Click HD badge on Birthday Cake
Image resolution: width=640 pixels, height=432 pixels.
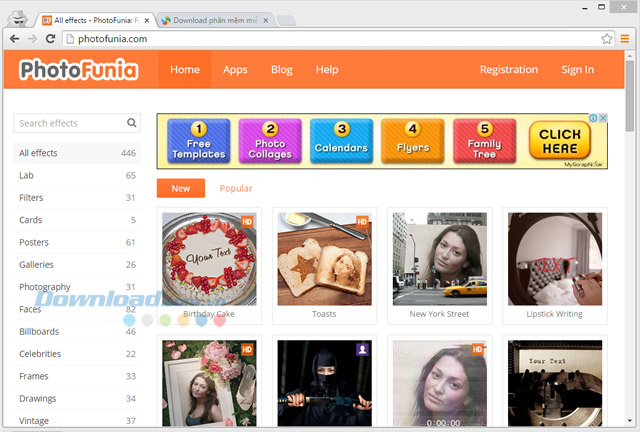point(247,222)
